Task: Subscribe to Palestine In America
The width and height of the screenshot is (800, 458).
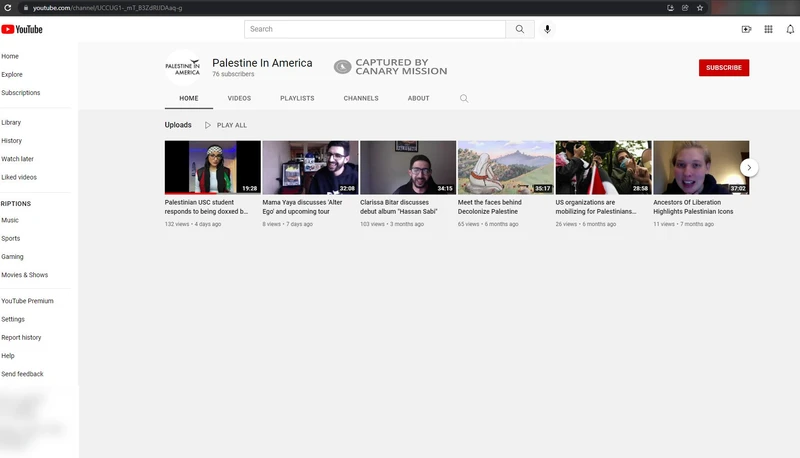Action: pyautogui.click(x=723, y=68)
